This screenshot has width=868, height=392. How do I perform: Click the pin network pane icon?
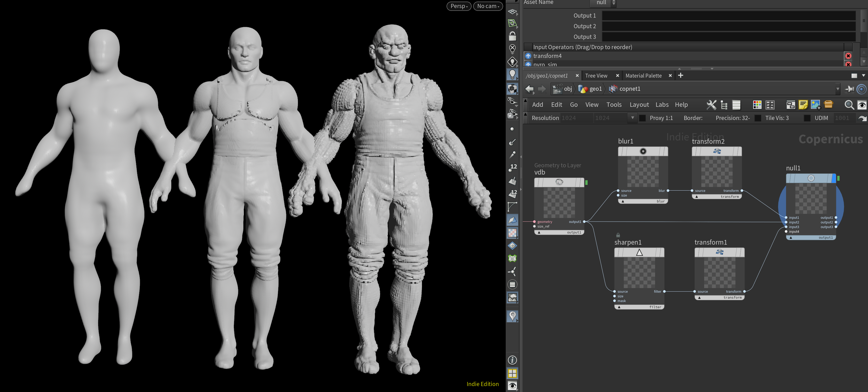click(x=849, y=89)
